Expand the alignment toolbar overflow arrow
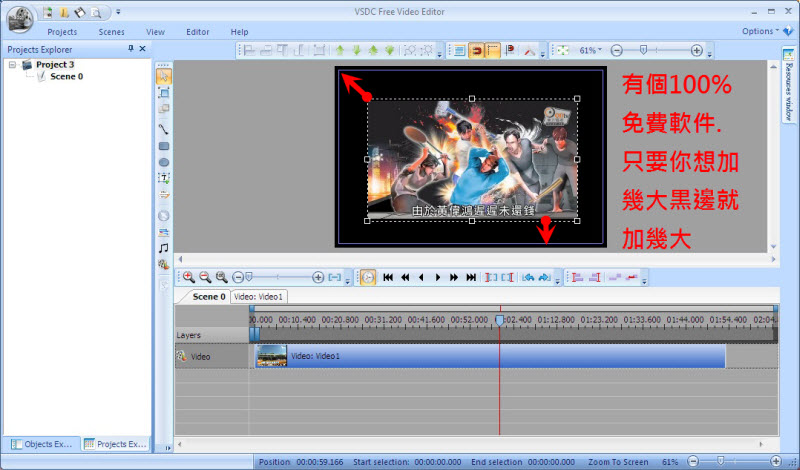 tap(439, 53)
